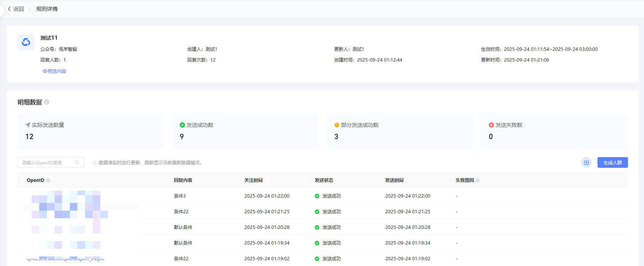Focus the OpenID search input field

[x=51, y=162]
